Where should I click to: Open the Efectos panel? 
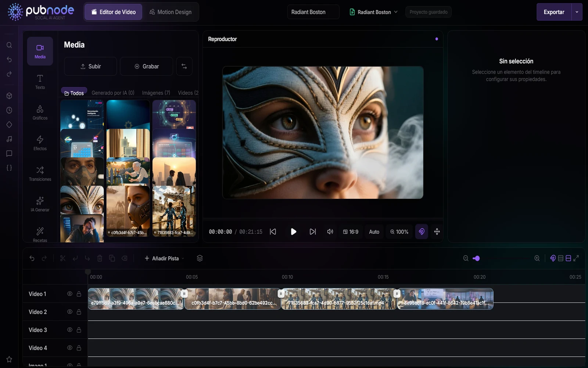(x=40, y=143)
